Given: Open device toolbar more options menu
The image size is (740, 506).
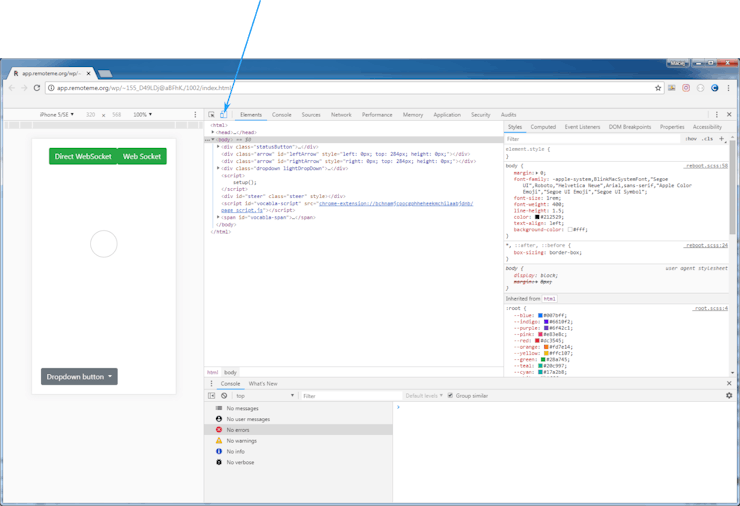Looking at the screenshot, I should [195, 115].
